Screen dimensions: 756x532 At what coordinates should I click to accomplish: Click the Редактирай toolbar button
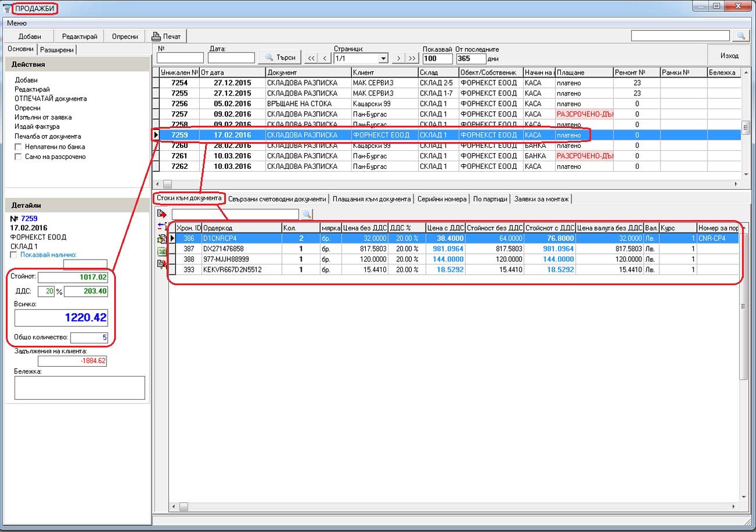79,36
